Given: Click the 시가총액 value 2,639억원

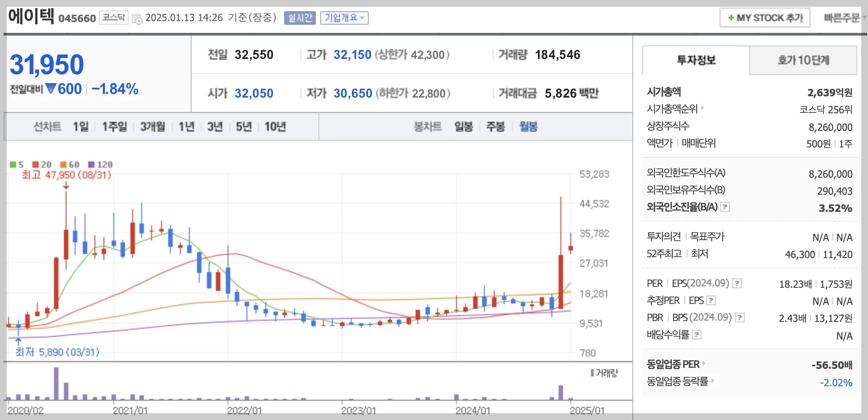Looking at the screenshot, I should [x=830, y=93].
